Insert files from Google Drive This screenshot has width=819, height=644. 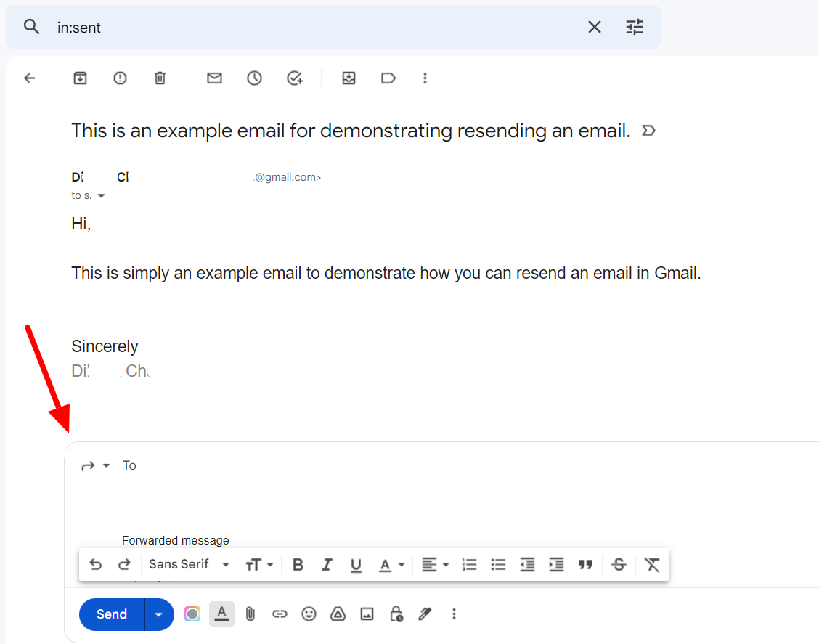(338, 614)
